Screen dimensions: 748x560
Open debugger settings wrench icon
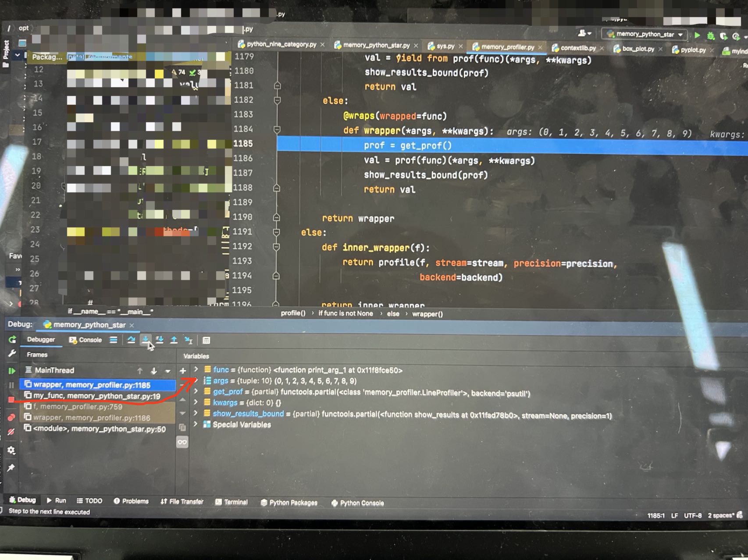tap(12, 353)
